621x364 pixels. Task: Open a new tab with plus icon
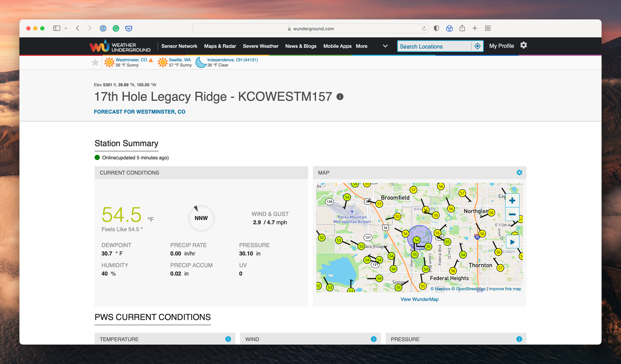point(475,28)
